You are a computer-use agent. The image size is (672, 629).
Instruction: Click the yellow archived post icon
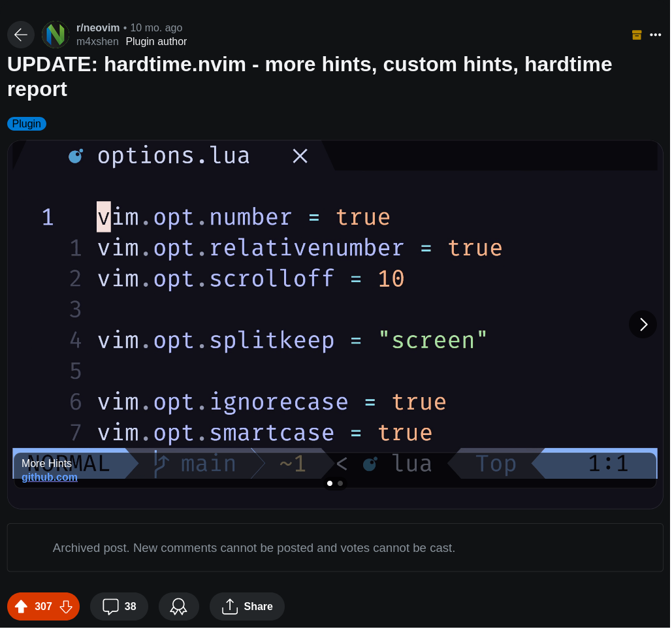pos(637,35)
